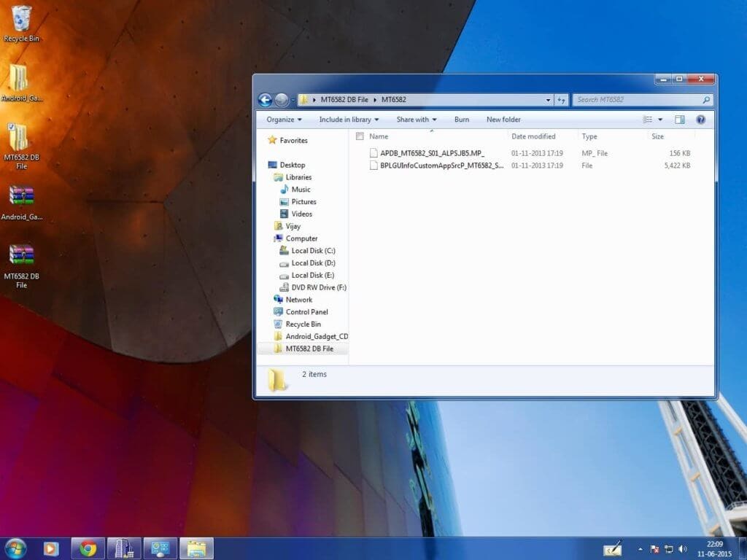The image size is (747, 560).
Task: Click the Burn toolbar button
Action: 462,120
